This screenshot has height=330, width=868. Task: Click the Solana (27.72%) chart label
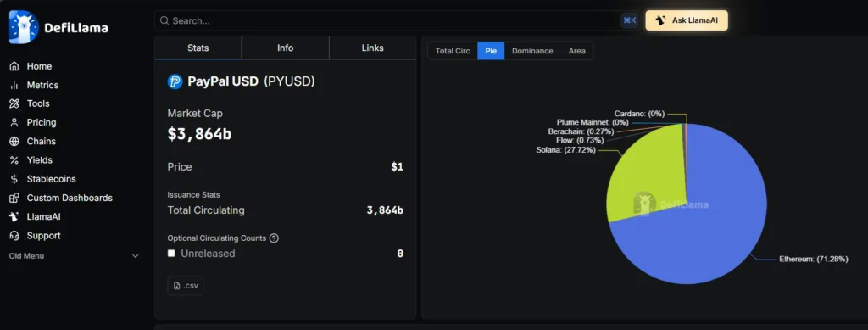pyautogui.click(x=565, y=150)
